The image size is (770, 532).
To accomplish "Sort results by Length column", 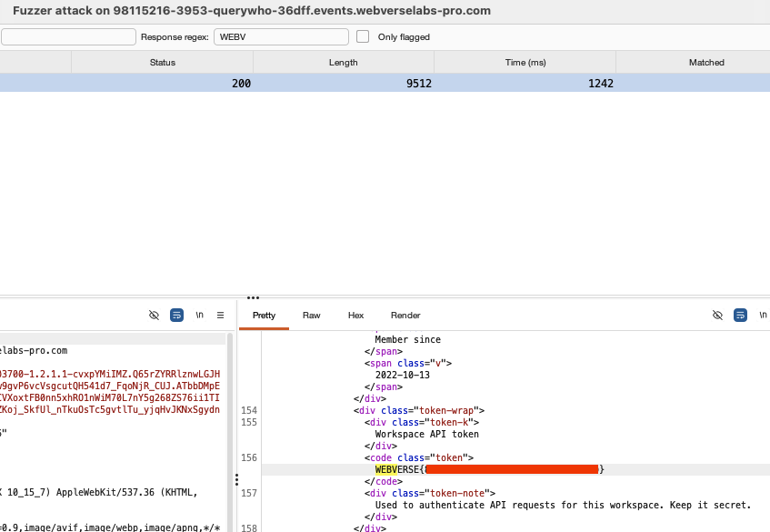I will click(344, 63).
